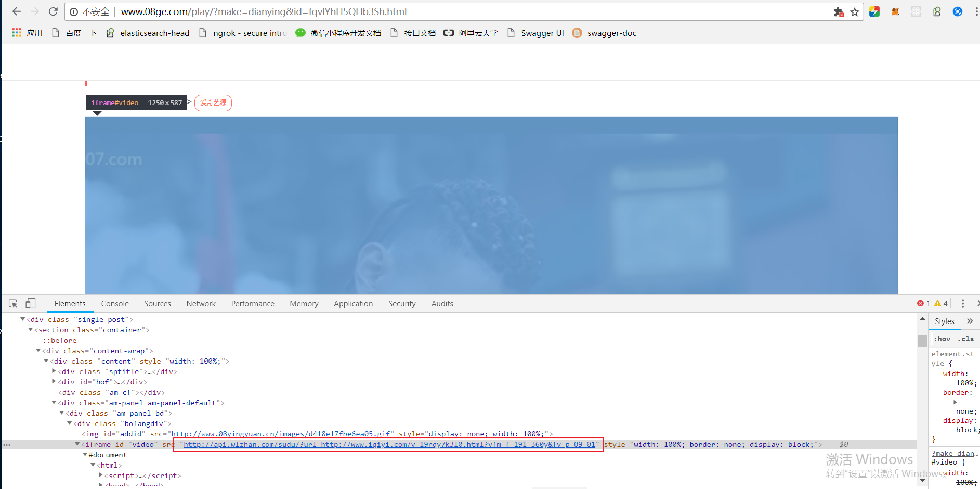The image size is (980, 489).
Task: Select the Styles pane tab
Action: coord(945,321)
